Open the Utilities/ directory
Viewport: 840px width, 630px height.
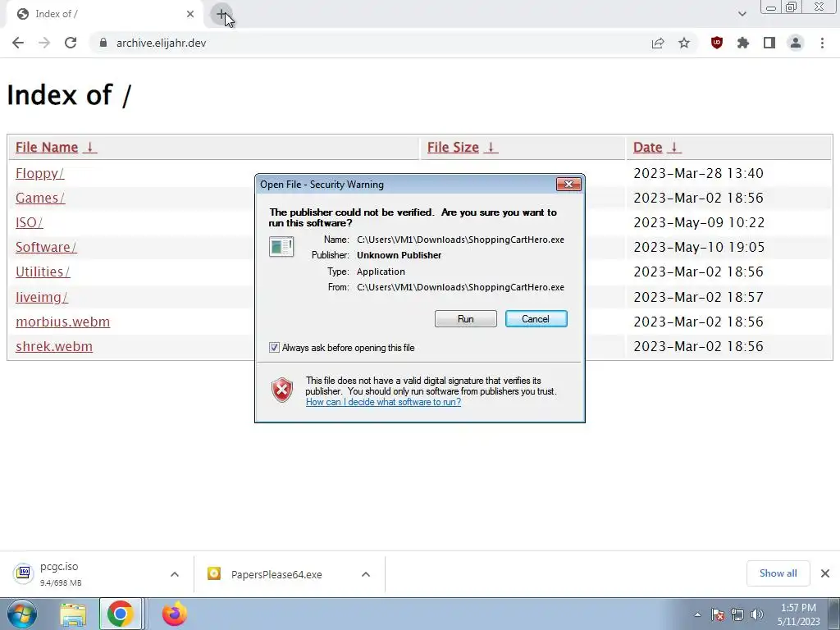tap(43, 272)
